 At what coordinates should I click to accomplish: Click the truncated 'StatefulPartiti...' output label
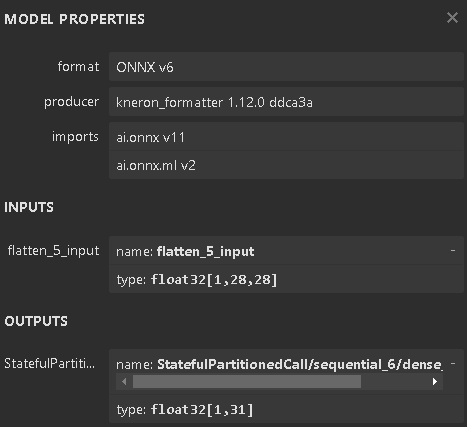pyautogui.click(x=50, y=363)
